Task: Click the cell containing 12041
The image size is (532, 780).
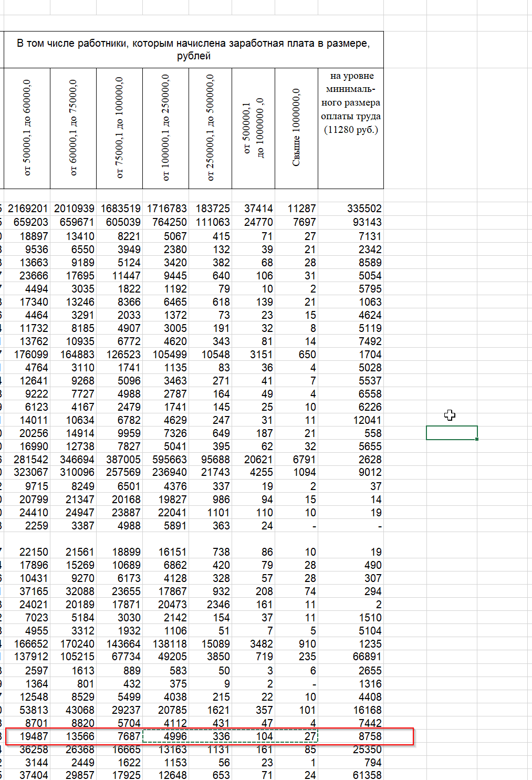Action: (x=351, y=420)
